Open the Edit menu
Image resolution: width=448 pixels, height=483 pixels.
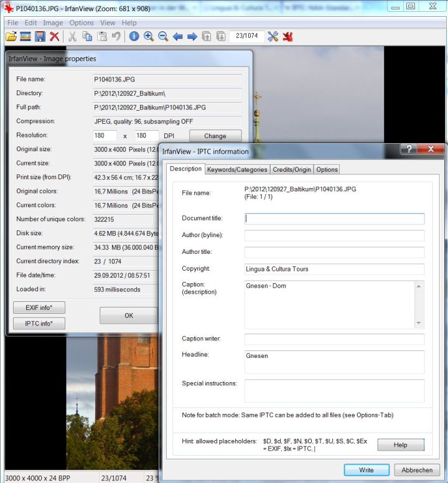point(30,23)
